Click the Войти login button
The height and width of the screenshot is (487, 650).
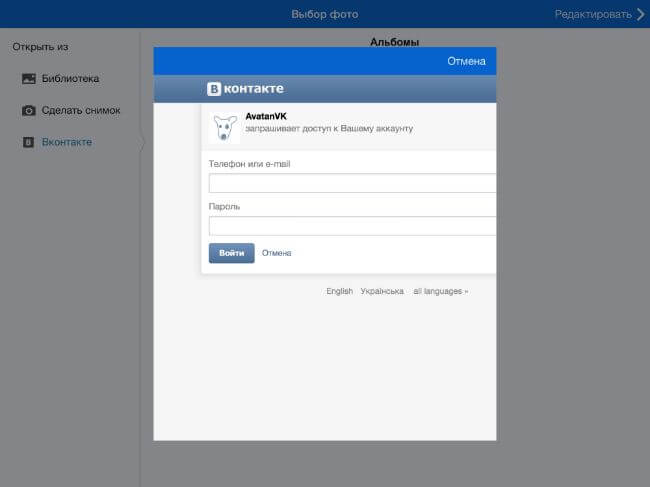click(231, 253)
